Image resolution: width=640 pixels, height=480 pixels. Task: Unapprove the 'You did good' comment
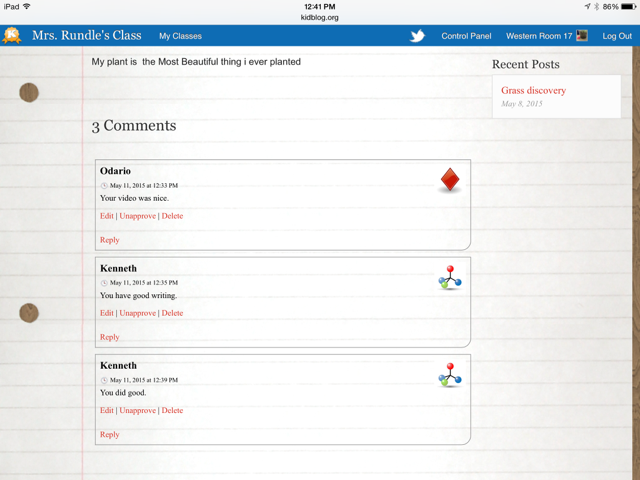138,410
